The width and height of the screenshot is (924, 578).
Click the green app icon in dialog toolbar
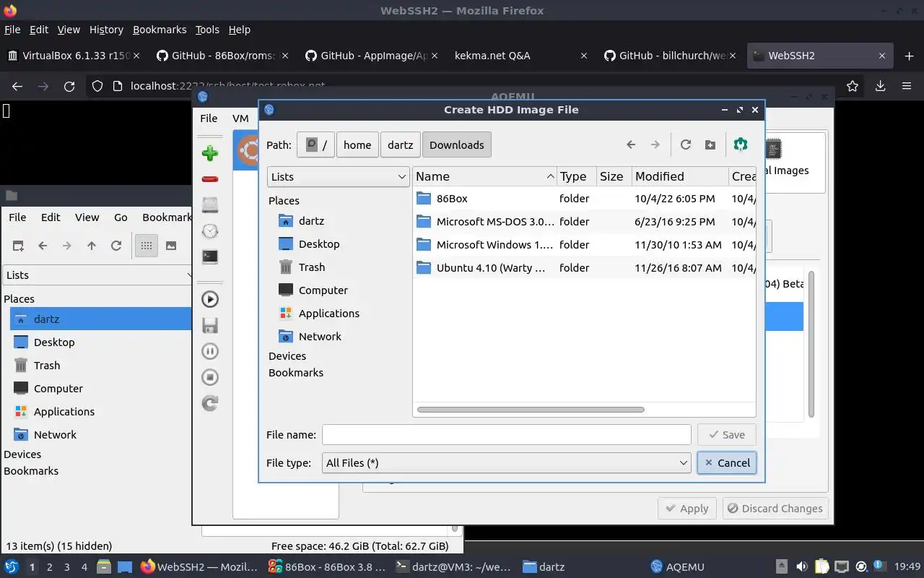(x=741, y=144)
